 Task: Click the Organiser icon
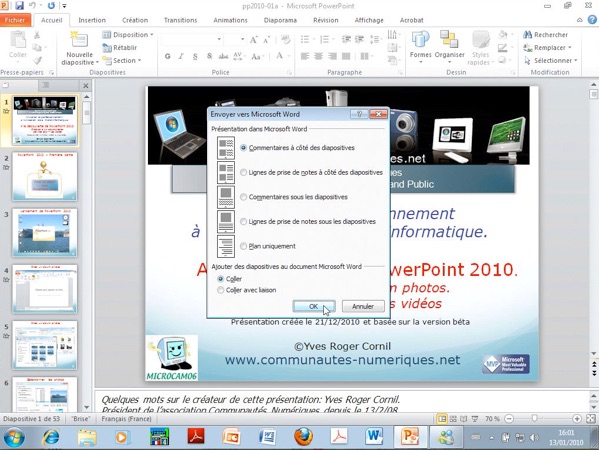[450, 39]
